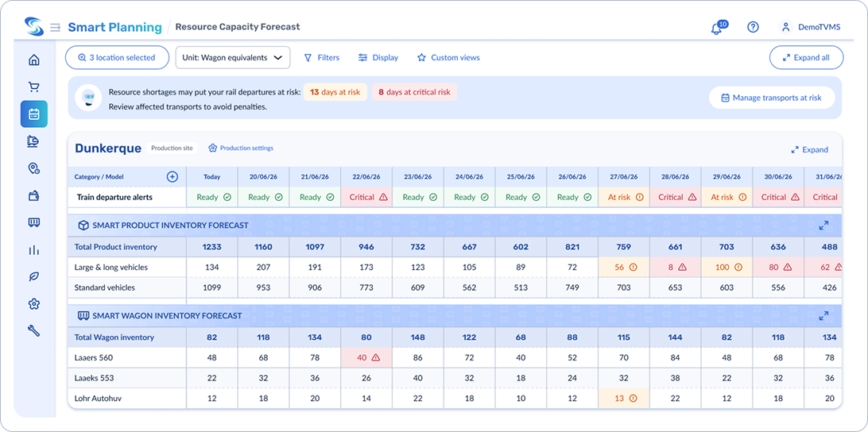This screenshot has width=868, height=432.
Task: Open the Display options
Action: point(378,57)
